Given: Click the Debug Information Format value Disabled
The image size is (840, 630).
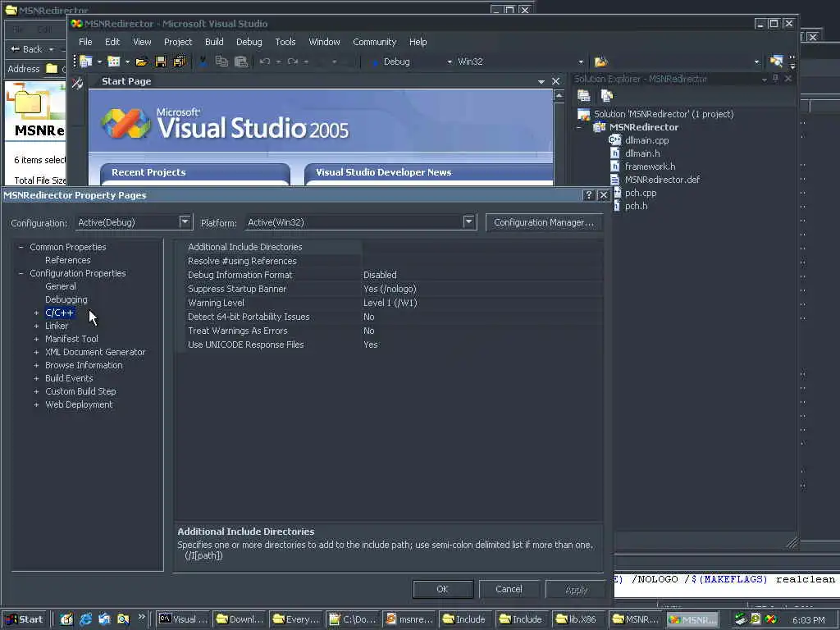Looking at the screenshot, I should click(x=380, y=275).
